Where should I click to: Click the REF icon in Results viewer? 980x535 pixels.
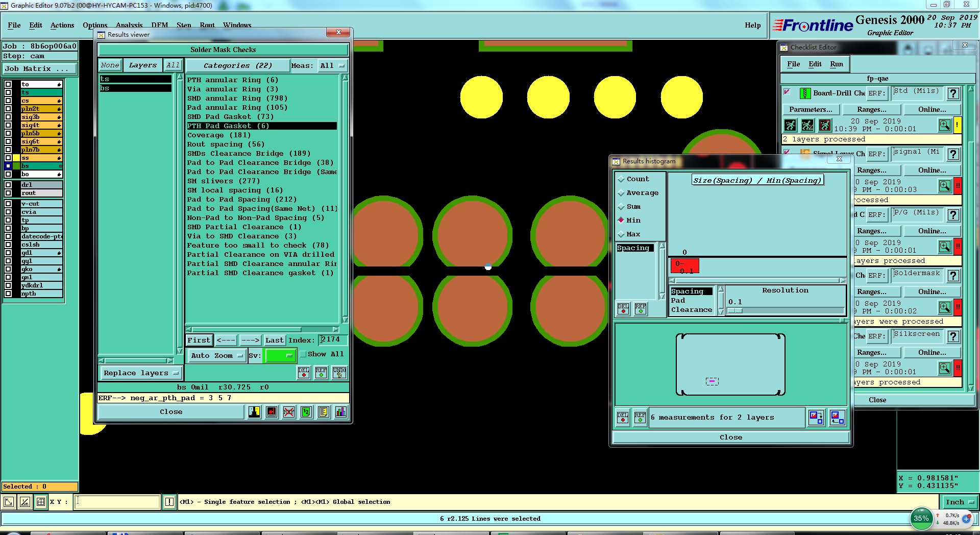(321, 373)
